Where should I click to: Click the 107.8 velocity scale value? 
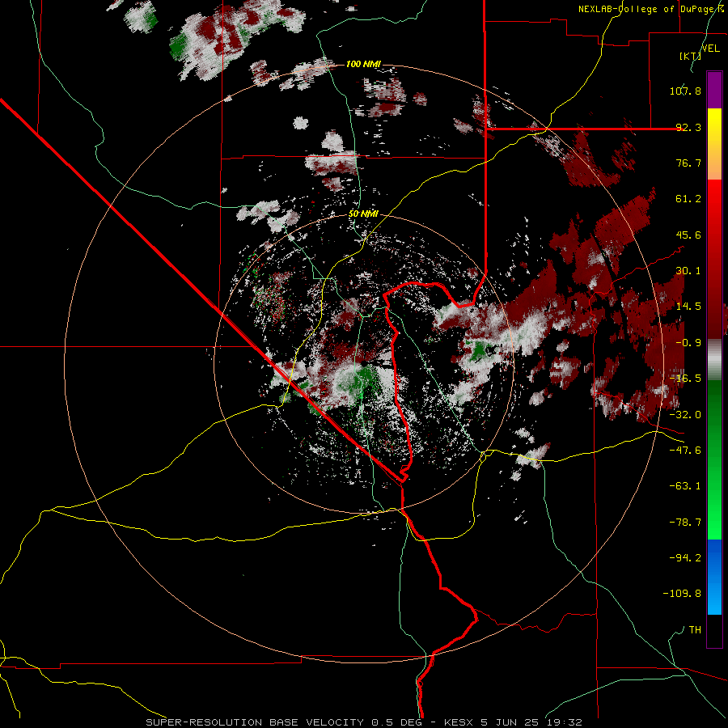pos(685,91)
